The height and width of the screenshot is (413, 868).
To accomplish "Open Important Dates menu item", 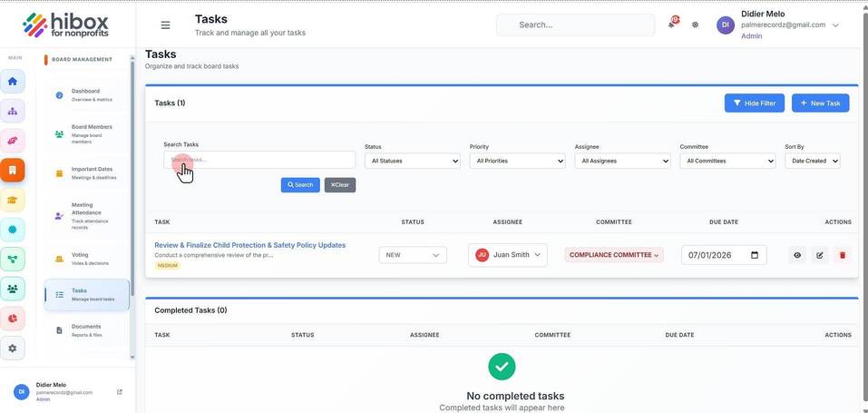I will 86,173.
